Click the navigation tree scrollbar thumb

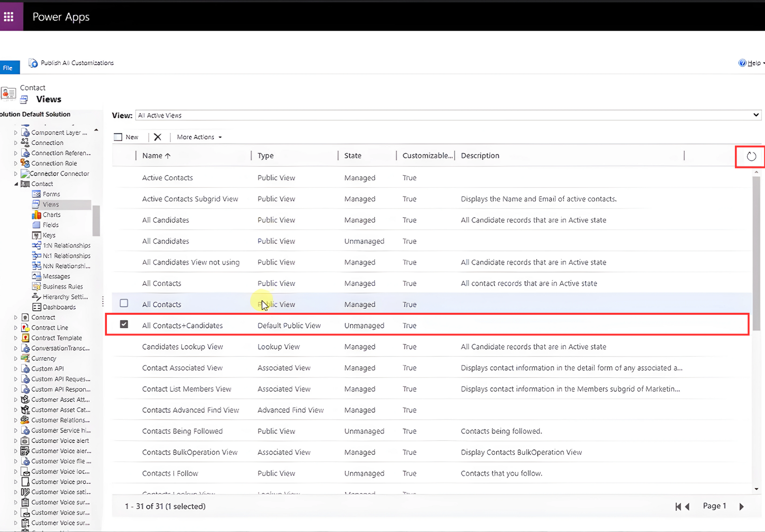(96, 221)
